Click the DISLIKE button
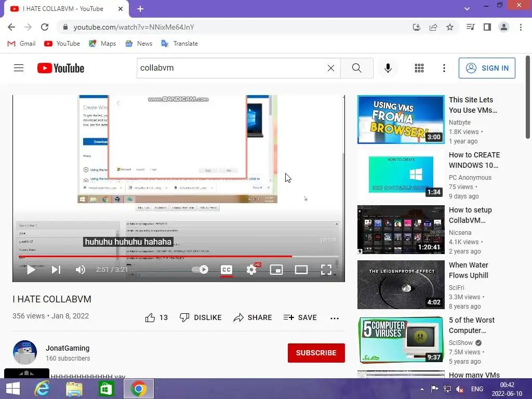 pyautogui.click(x=201, y=317)
